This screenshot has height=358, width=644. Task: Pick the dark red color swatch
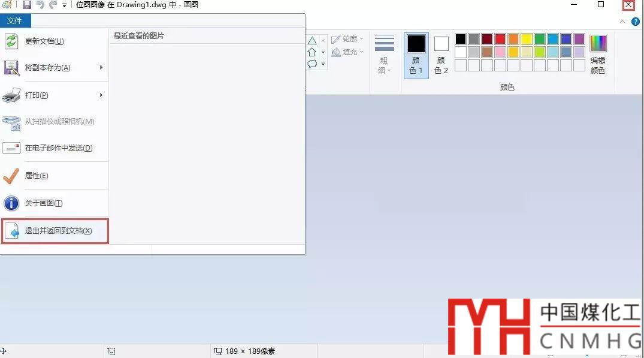pyautogui.click(x=487, y=39)
